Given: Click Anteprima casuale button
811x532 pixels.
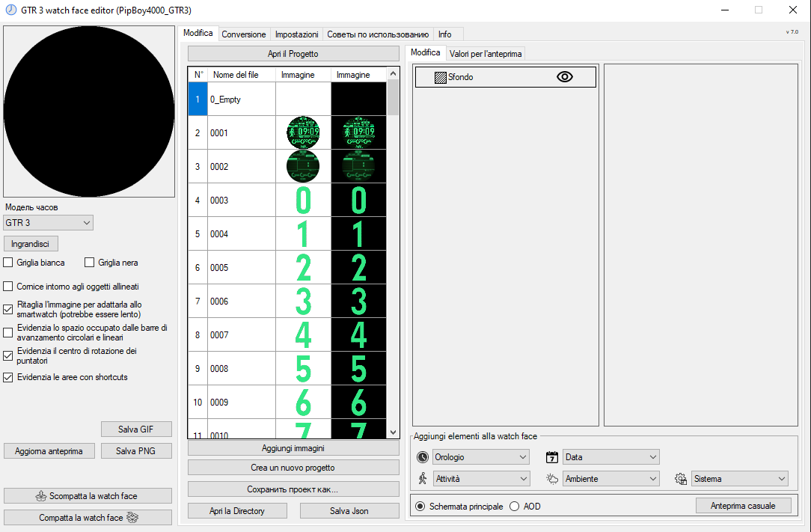Looking at the screenshot, I should pyautogui.click(x=743, y=506).
